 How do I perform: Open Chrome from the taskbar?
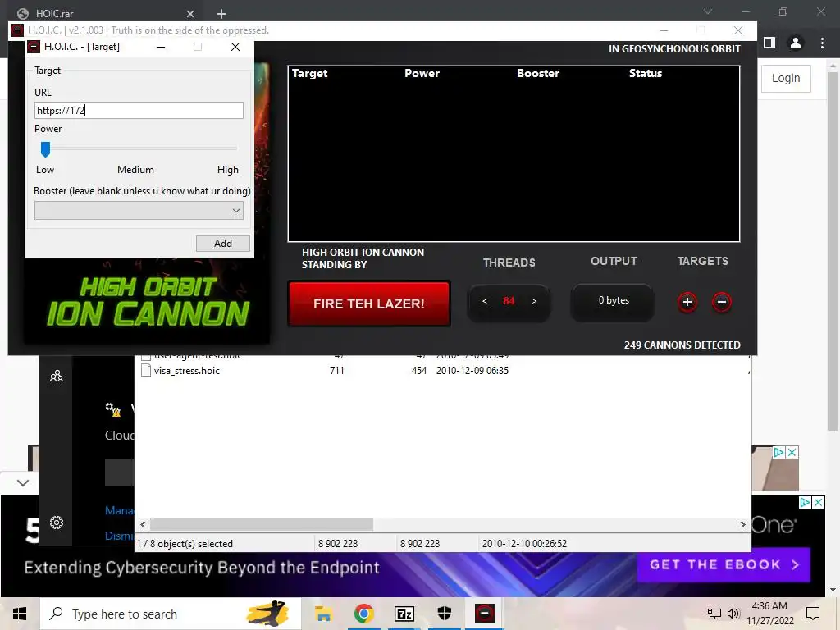tap(363, 614)
